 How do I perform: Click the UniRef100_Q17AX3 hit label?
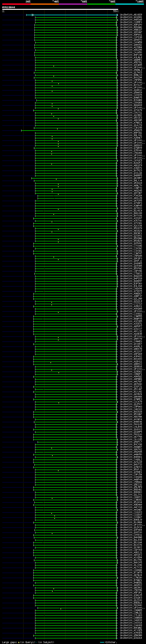[x=131, y=72]
